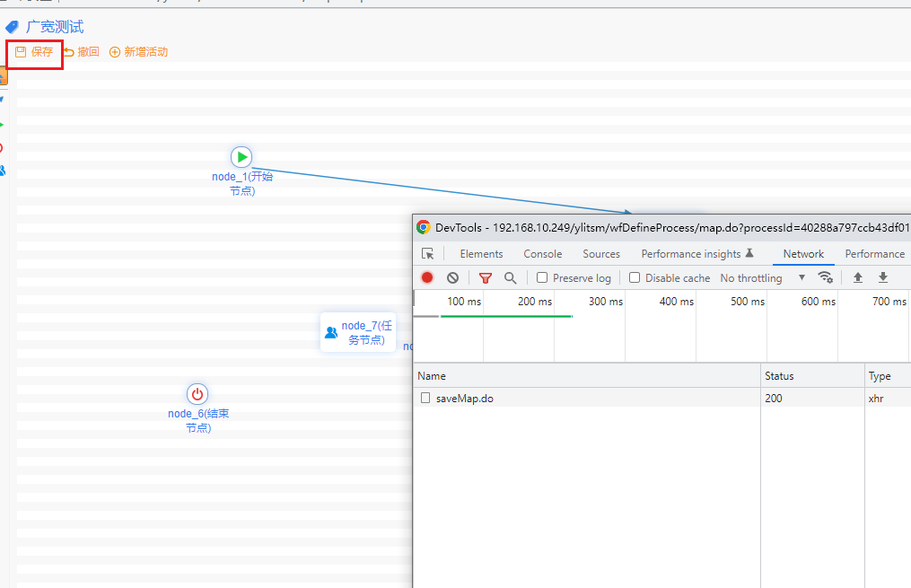Click the people icon on node_7
The width and height of the screenshot is (911, 588).
[331, 333]
